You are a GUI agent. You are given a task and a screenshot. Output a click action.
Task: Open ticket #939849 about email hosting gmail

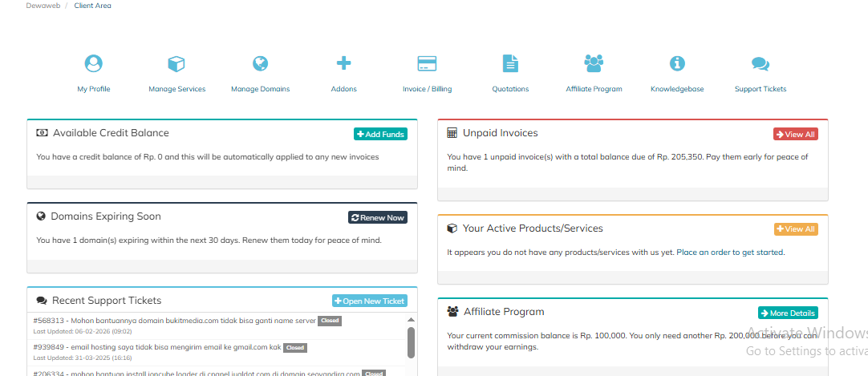157,347
